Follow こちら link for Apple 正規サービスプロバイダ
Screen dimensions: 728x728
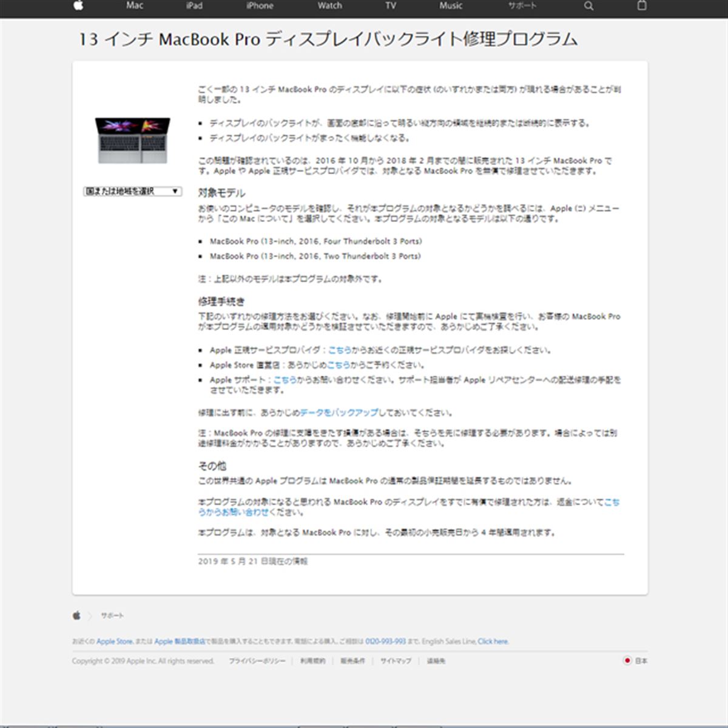tap(339, 350)
